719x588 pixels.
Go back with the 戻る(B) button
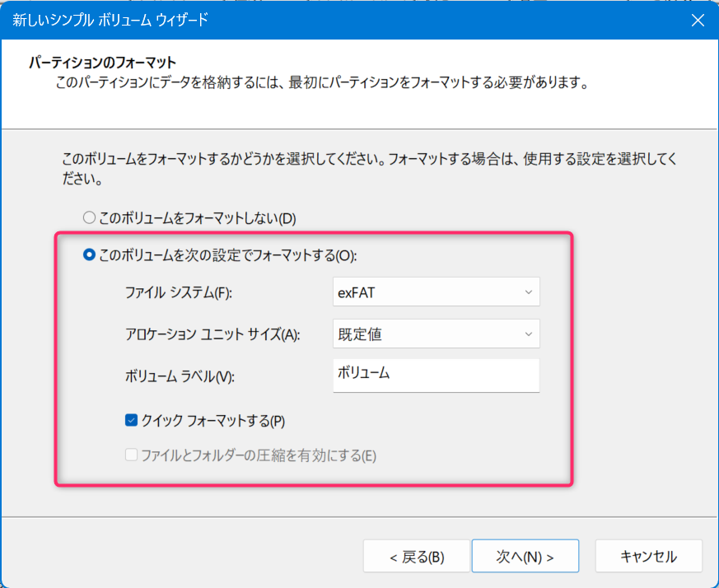pyautogui.click(x=417, y=557)
